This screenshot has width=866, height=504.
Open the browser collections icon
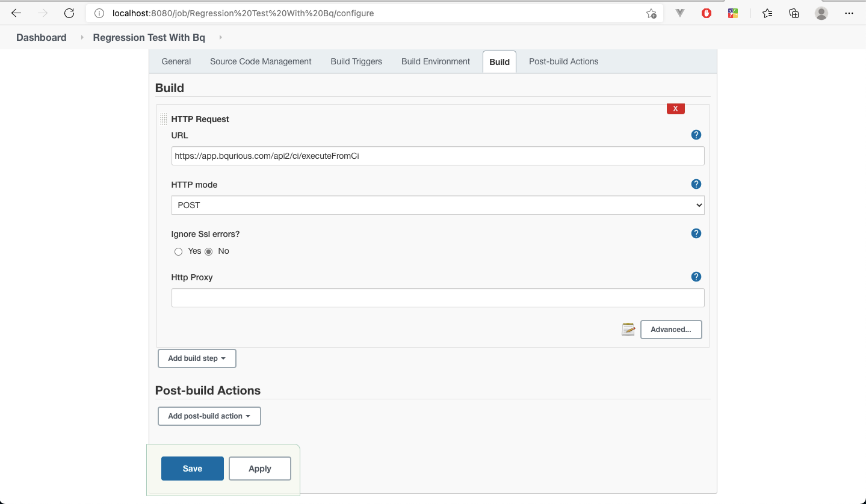794,13
